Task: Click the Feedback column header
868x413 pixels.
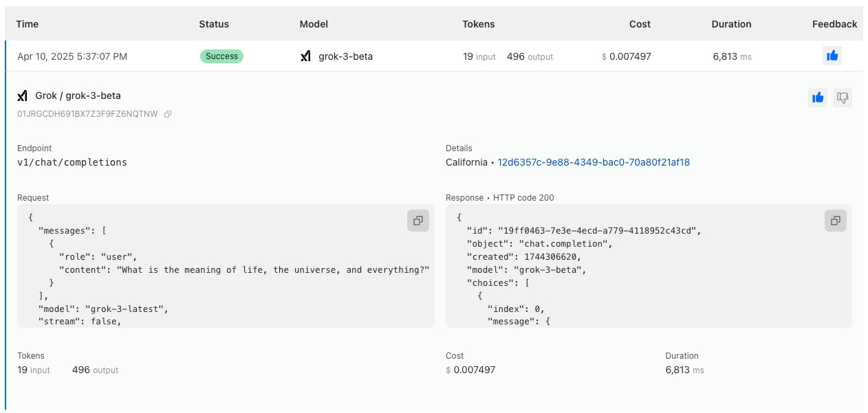Action: pyautogui.click(x=834, y=24)
